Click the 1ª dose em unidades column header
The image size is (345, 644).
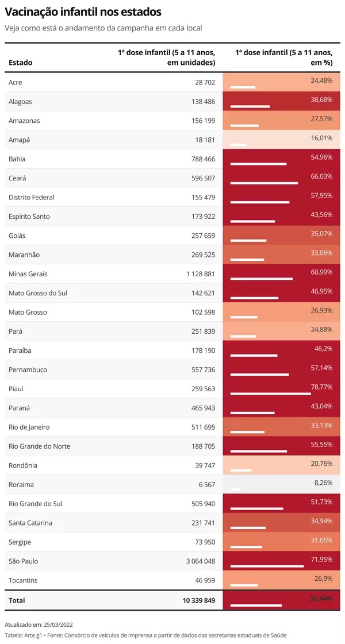click(x=167, y=57)
